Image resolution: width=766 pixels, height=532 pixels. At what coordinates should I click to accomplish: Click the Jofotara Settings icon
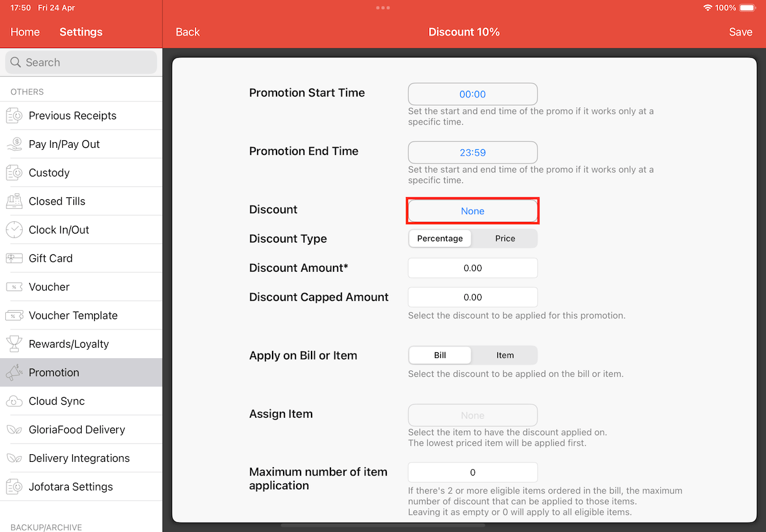click(x=14, y=487)
